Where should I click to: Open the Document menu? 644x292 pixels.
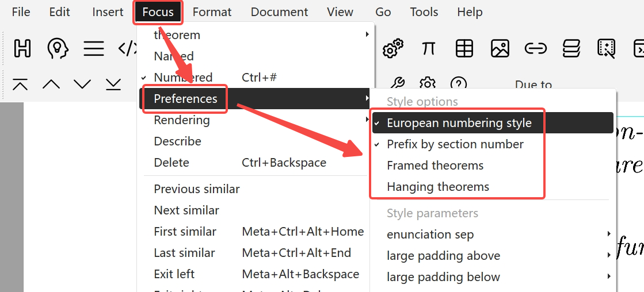[279, 12]
